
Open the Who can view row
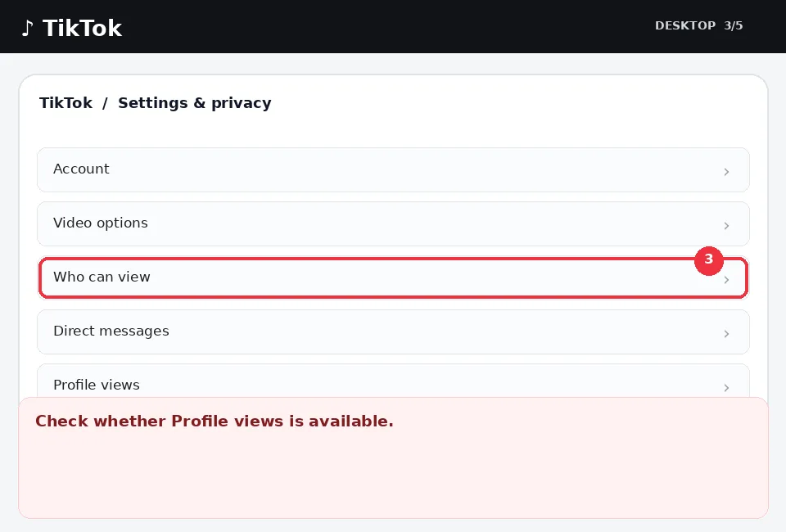393,278
